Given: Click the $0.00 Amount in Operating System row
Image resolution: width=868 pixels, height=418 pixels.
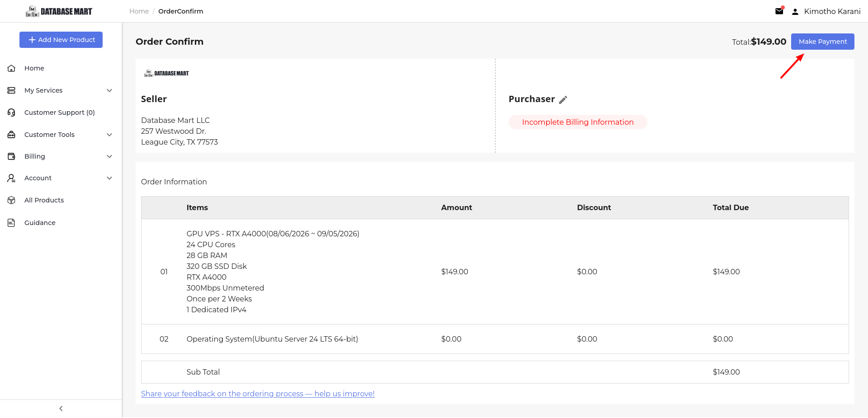Looking at the screenshot, I should click(451, 339).
